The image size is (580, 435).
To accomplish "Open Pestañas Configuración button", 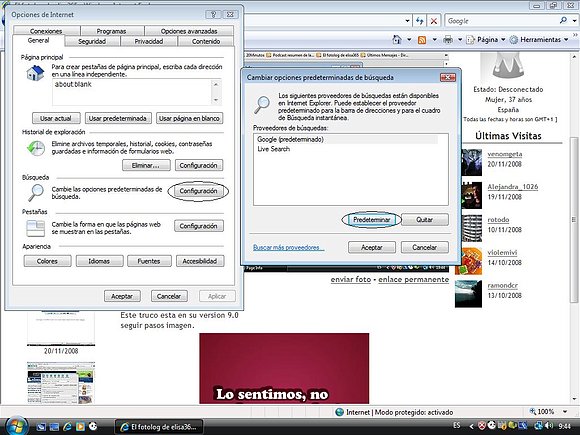I will pos(199,226).
